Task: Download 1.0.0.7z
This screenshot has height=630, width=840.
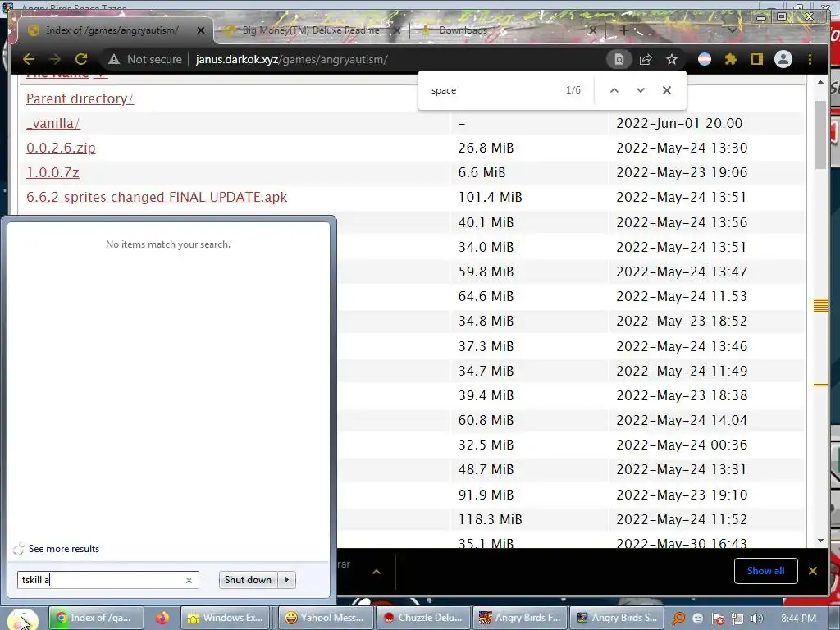Action: 52,172
